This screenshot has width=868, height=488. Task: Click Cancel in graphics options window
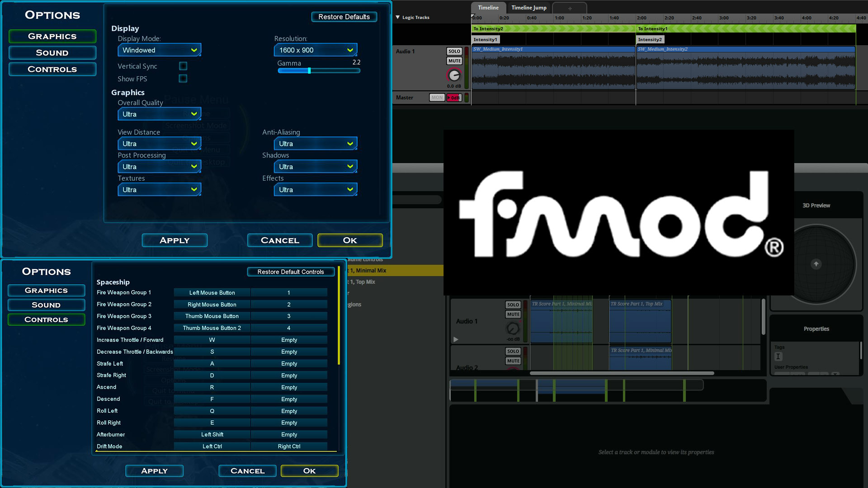point(280,240)
